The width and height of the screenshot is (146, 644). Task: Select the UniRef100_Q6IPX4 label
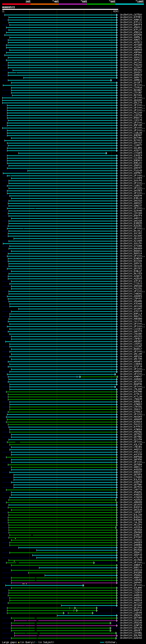(x=131, y=608)
